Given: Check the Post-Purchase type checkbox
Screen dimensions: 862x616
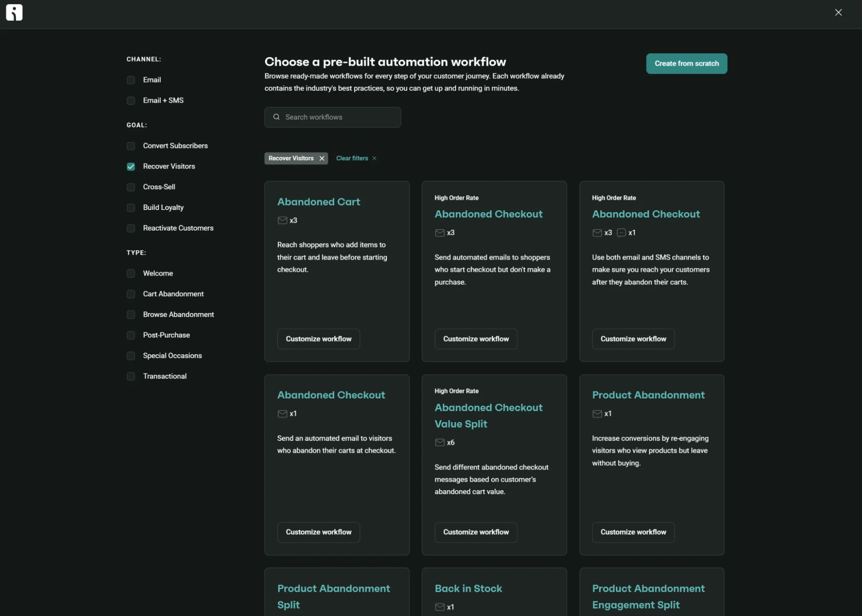Looking at the screenshot, I should pos(131,335).
